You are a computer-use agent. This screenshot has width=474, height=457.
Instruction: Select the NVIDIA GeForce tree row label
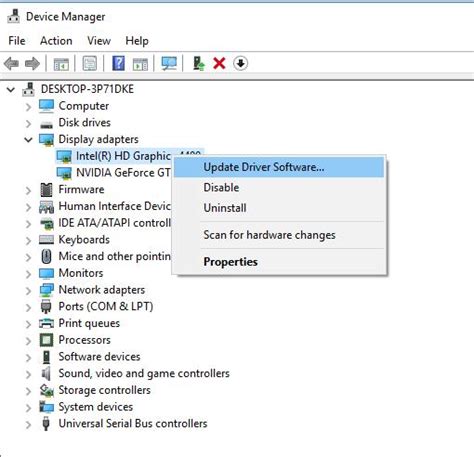(123, 173)
